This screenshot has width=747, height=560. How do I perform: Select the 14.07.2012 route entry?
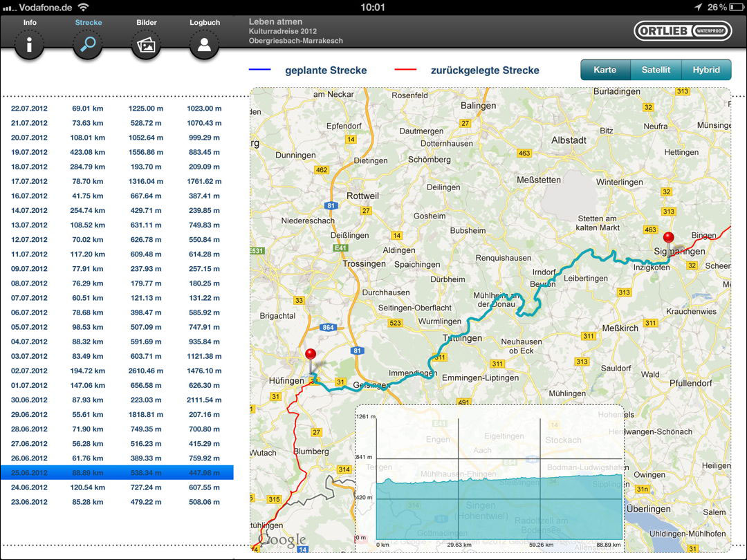tap(117, 210)
